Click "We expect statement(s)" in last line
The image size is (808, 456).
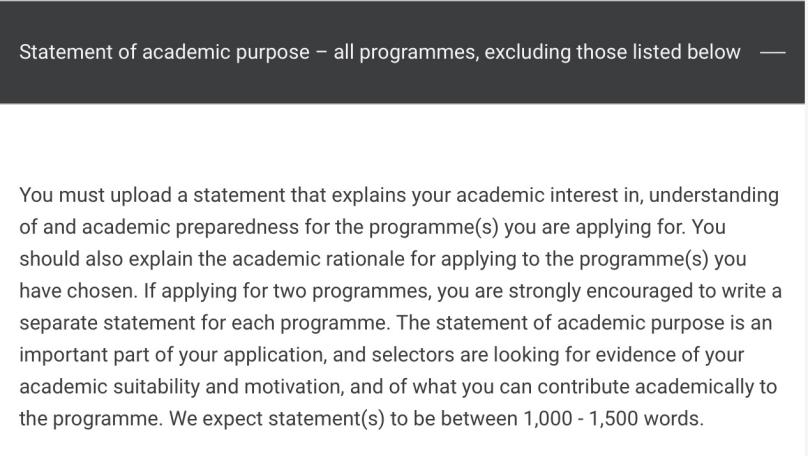pyautogui.click(x=277, y=419)
